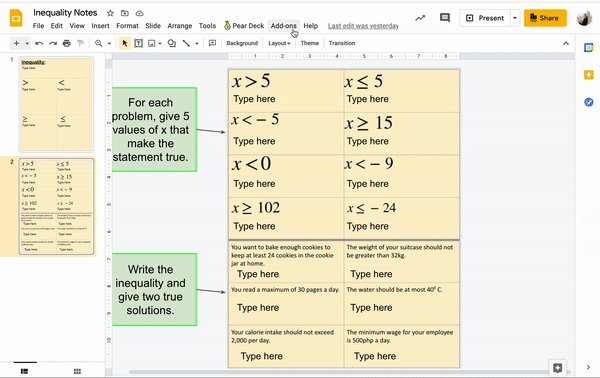Image resolution: width=600 pixels, height=378 pixels.
Task: Open the View menu
Action: click(77, 26)
